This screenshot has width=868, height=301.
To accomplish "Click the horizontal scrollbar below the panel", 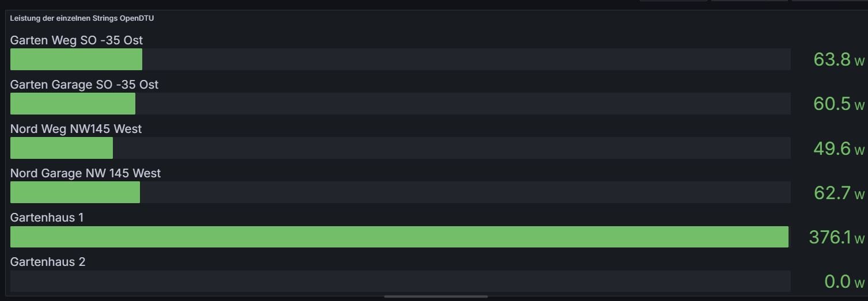I will point(435,297).
